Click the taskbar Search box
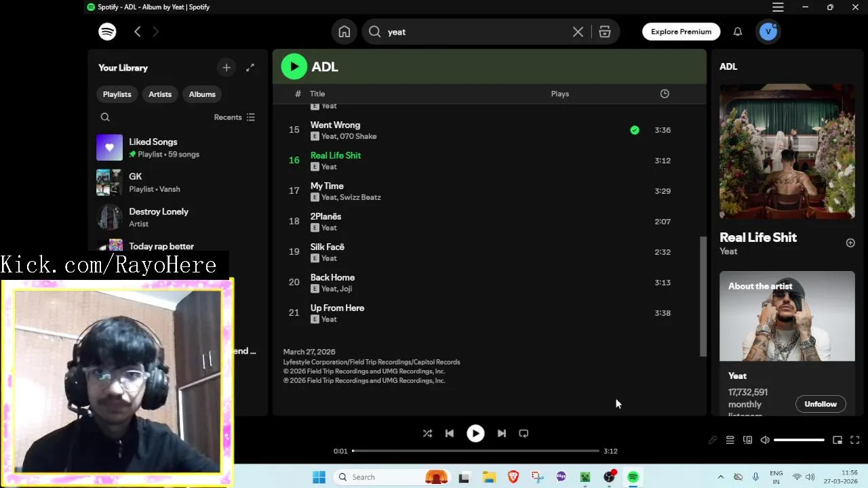The image size is (868, 488). pyautogui.click(x=392, y=477)
